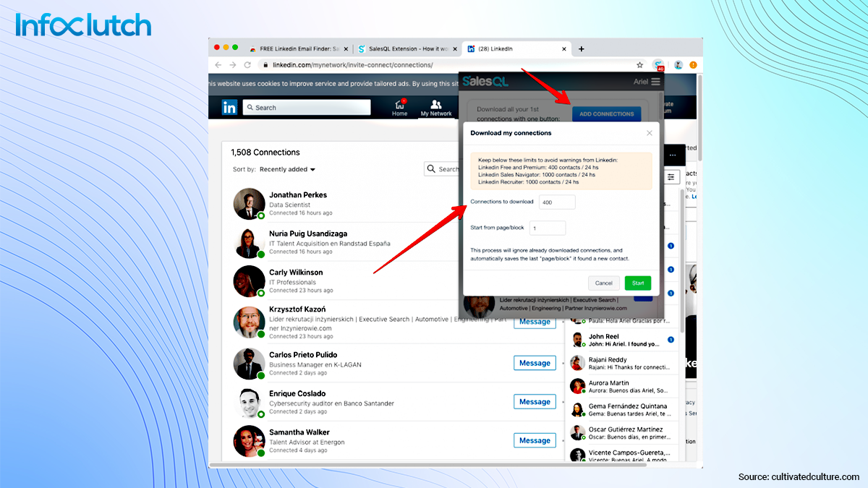Click the ADD CONNECTIONS button
Screen dimensions: 868x488
click(x=606, y=114)
